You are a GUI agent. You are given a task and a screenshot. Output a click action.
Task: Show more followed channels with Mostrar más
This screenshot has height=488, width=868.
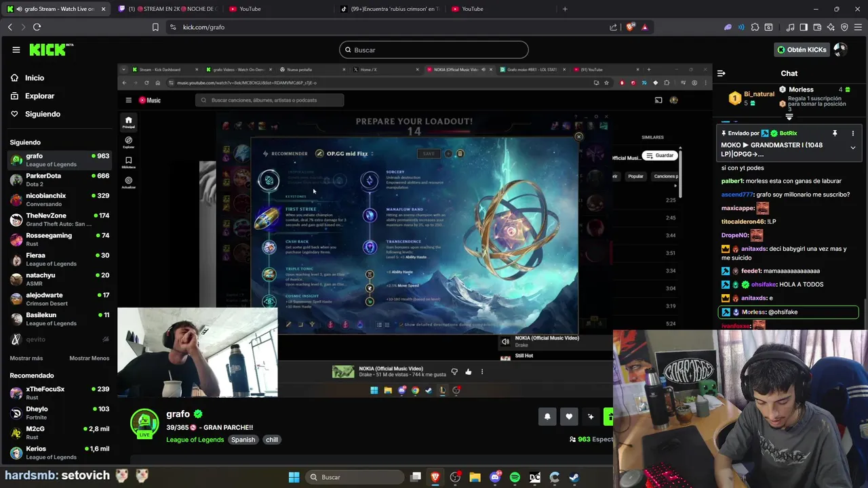(x=26, y=358)
